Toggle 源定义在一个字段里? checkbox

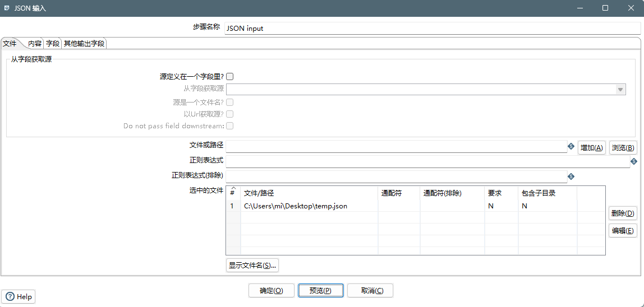point(230,76)
